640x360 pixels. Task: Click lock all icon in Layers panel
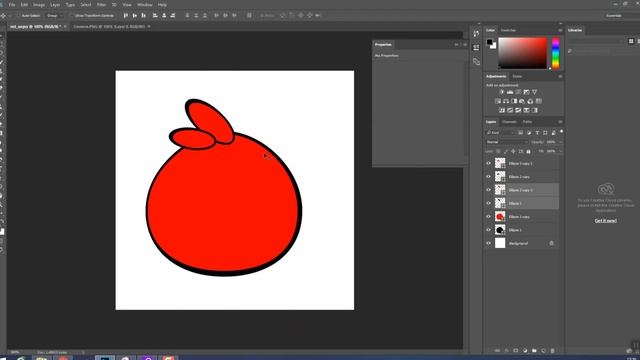pos(529,151)
